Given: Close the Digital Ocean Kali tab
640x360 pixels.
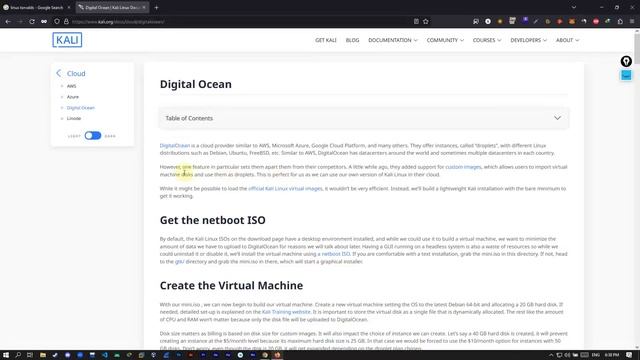Looking at the screenshot, I should (x=144, y=7).
